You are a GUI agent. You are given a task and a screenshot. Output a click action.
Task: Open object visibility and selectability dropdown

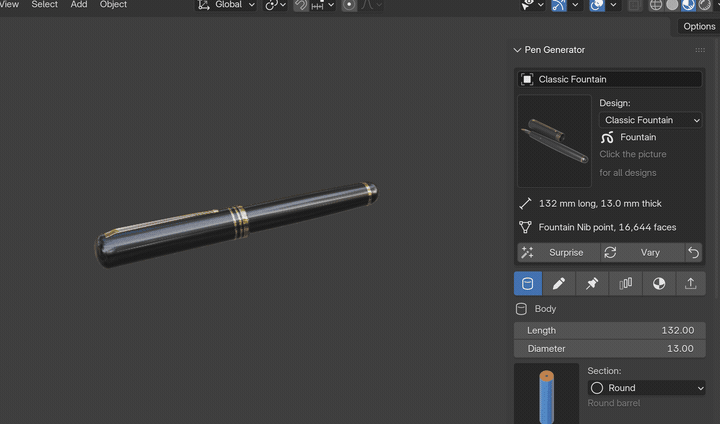pyautogui.click(x=532, y=5)
